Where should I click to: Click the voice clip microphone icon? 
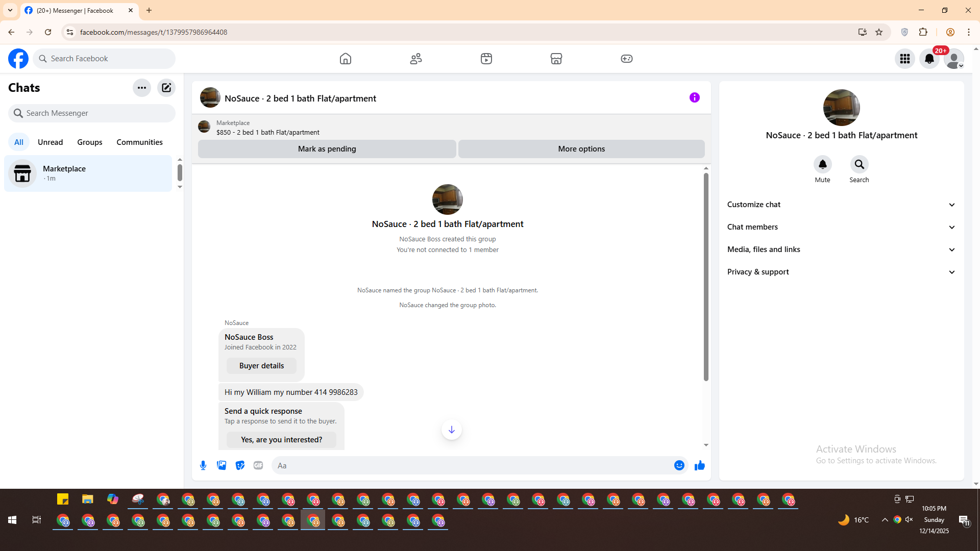(x=203, y=465)
